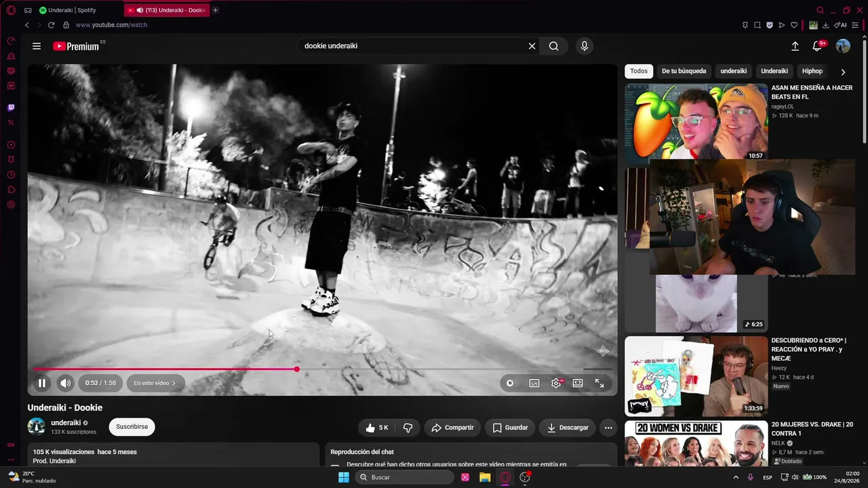Subscribe with the 'Suscribirse' button
Viewport: 868px width, 488px height.
click(132, 427)
